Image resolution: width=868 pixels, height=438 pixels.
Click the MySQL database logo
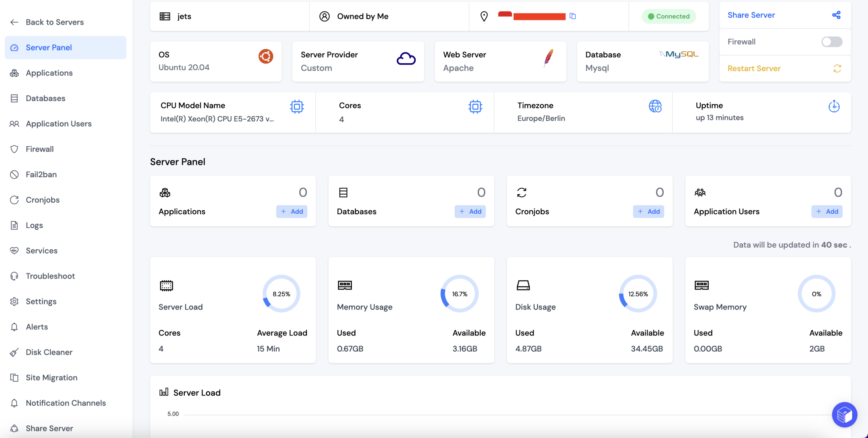point(678,54)
